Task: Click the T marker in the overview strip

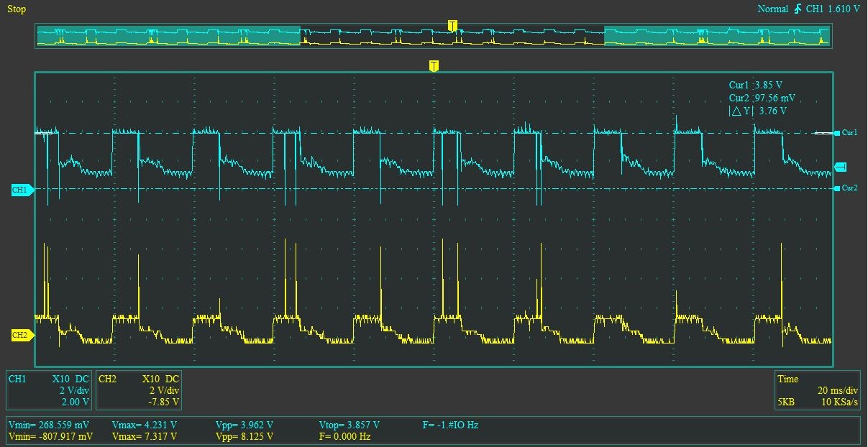Action: coord(452,25)
